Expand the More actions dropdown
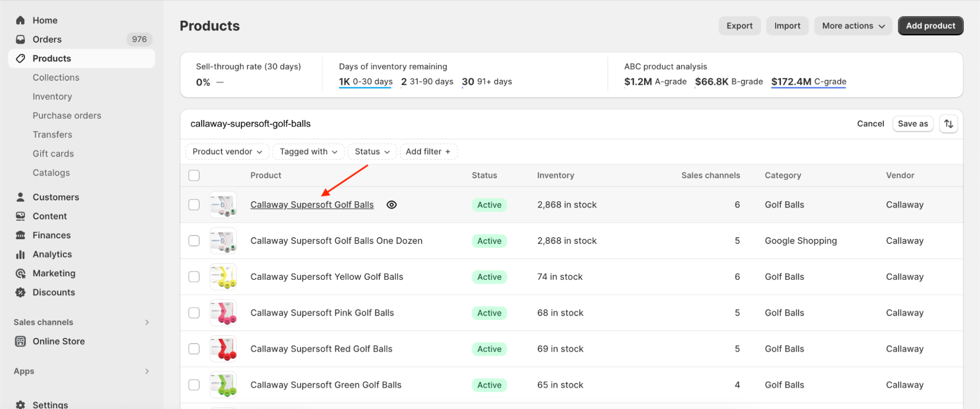This screenshot has width=980, height=409. (853, 26)
